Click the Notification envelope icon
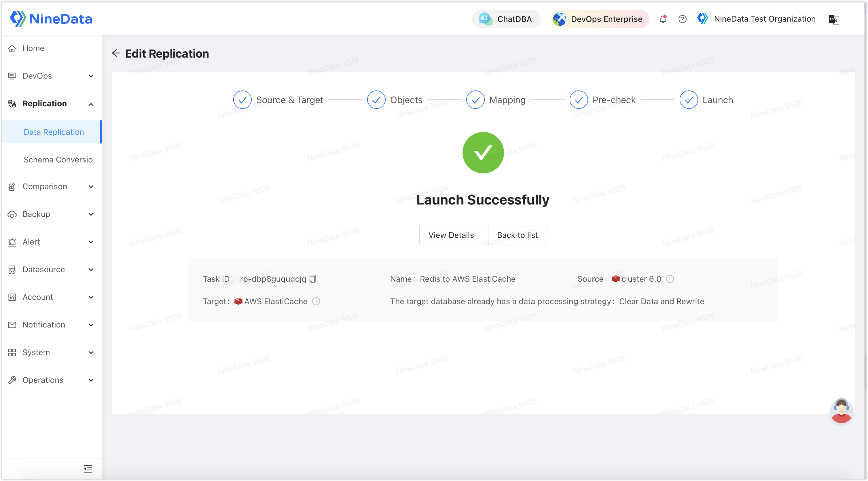The height and width of the screenshot is (481, 868). pyautogui.click(x=12, y=325)
